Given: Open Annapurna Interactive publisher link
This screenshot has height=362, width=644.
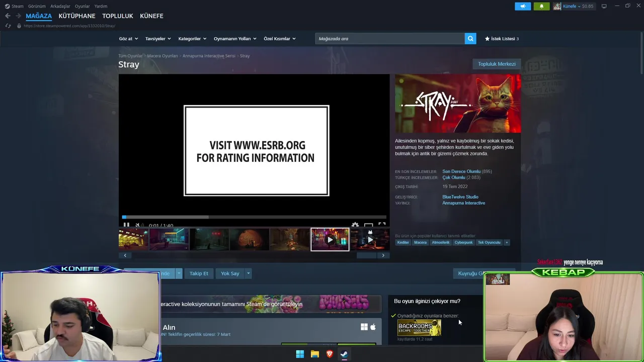Looking at the screenshot, I should coord(464,203).
